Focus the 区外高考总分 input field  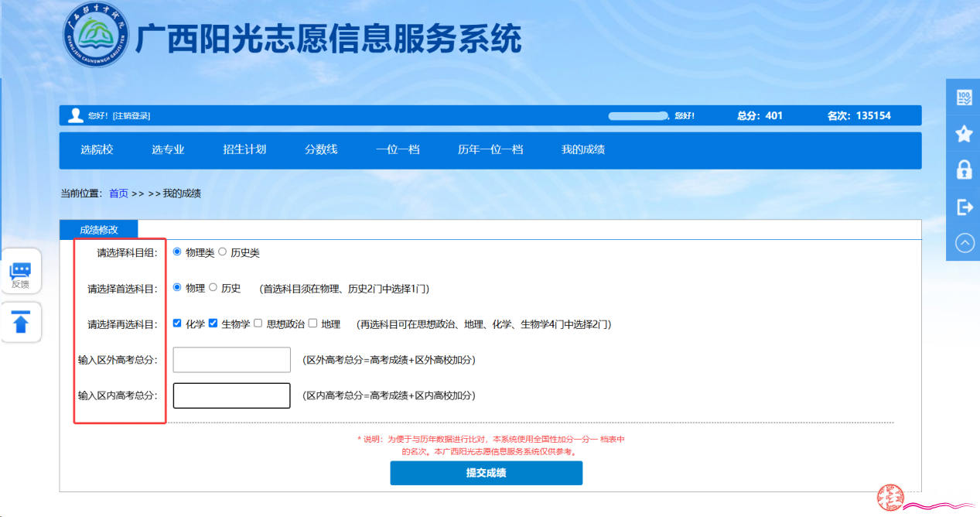point(231,360)
